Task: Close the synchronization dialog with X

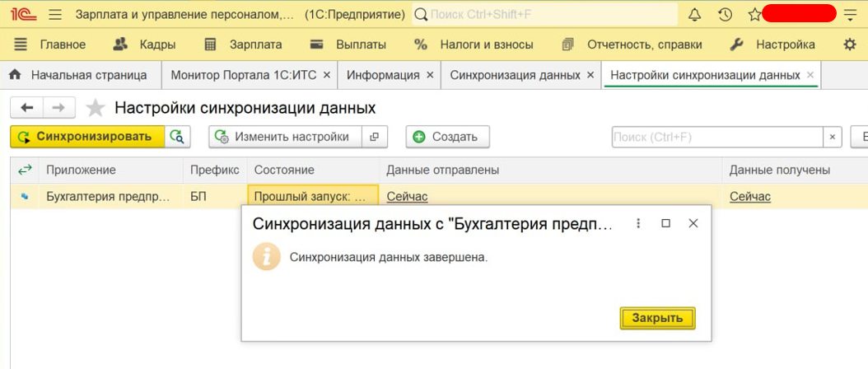Action: [x=693, y=223]
